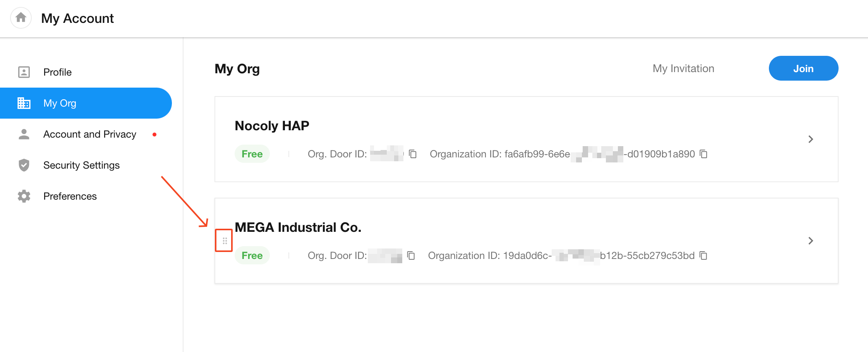The image size is (868, 352).
Task: Click the My Org building icon
Action: point(24,103)
